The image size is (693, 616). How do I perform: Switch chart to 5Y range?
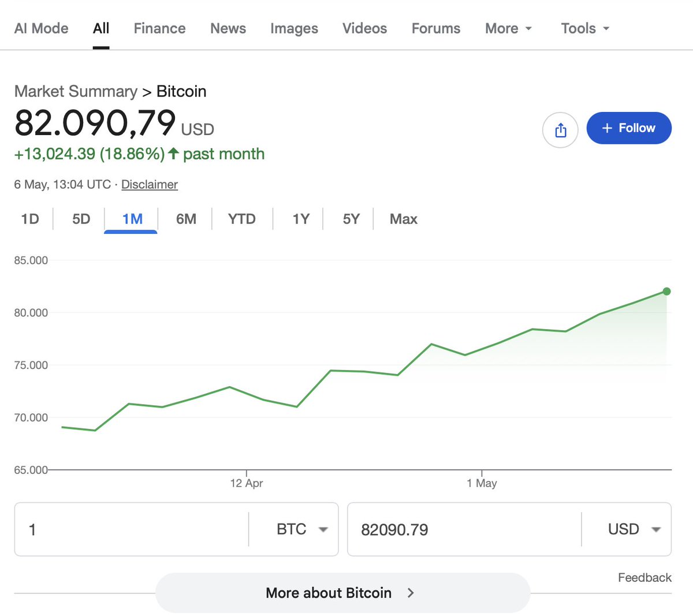click(351, 219)
